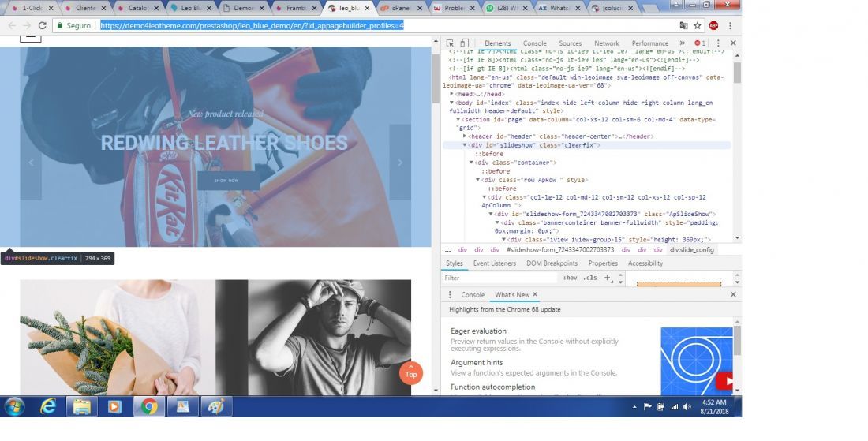Open the Event Listeners tab
The image size is (868, 441).
pyautogui.click(x=494, y=263)
